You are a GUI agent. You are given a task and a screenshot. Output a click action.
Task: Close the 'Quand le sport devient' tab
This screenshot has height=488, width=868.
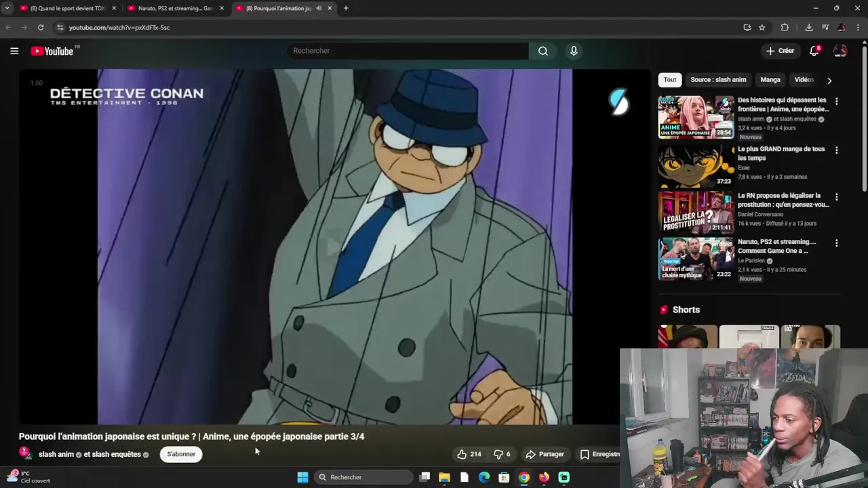coord(114,8)
